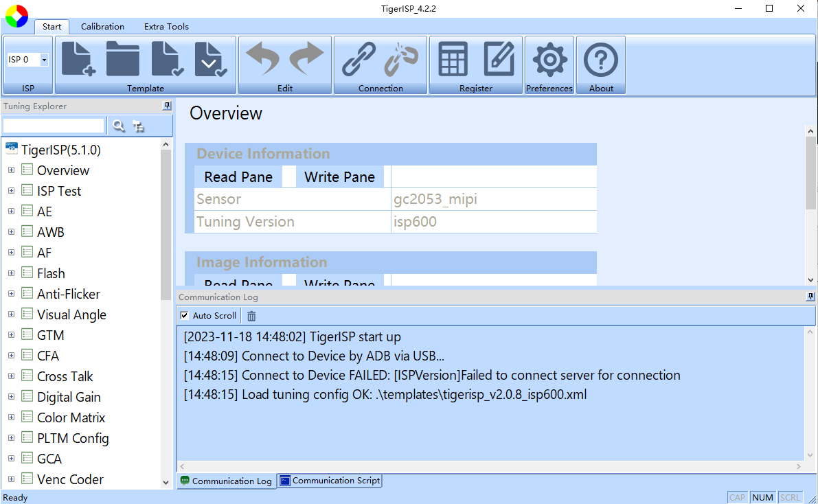The width and height of the screenshot is (818, 504).
Task: Select TigerISP(5.1.0) root node
Action: (x=61, y=150)
